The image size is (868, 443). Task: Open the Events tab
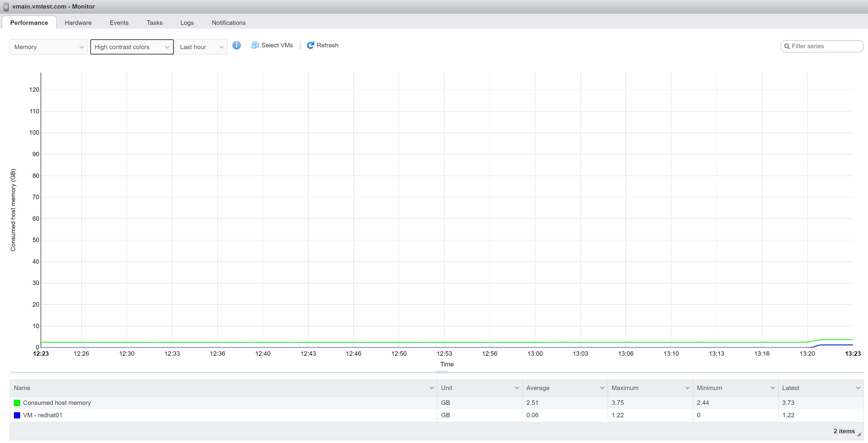pyautogui.click(x=119, y=23)
